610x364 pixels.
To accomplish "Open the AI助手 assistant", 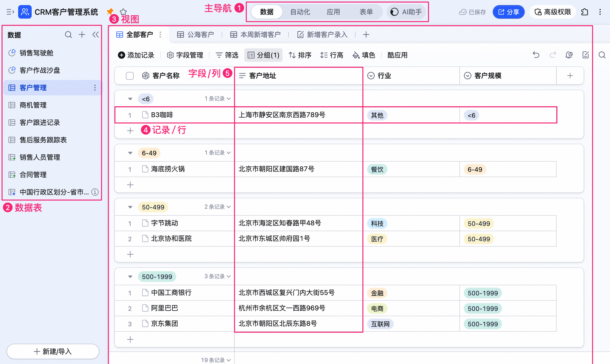I will coord(406,12).
